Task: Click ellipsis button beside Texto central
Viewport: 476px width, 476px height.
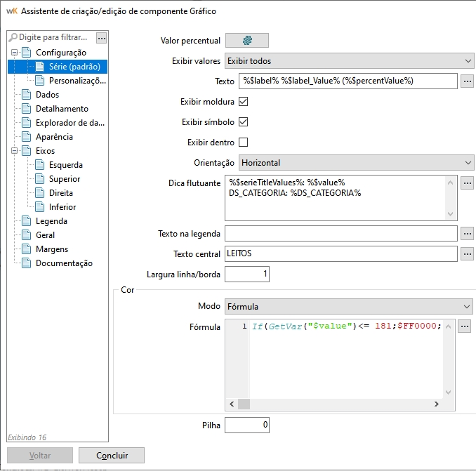Action: (x=468, y=253)
